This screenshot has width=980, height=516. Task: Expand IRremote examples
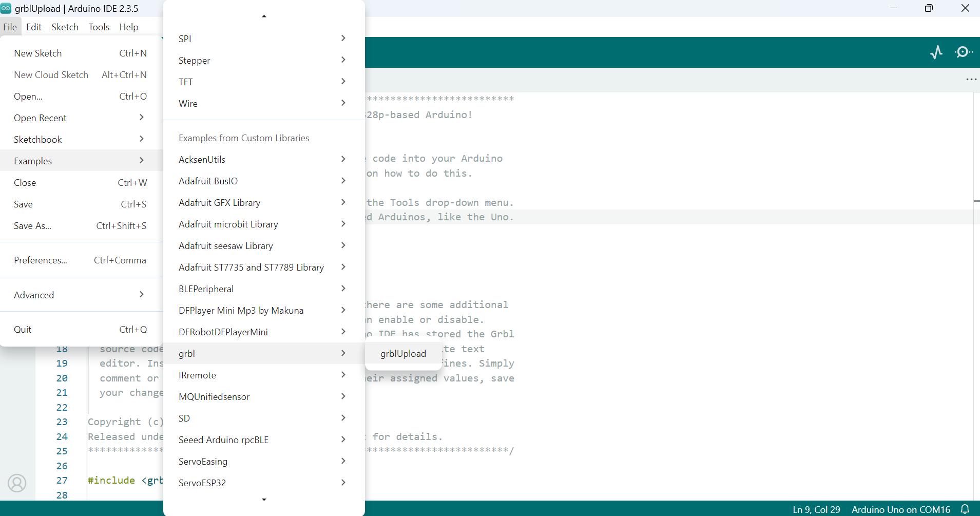pos(264,375)
